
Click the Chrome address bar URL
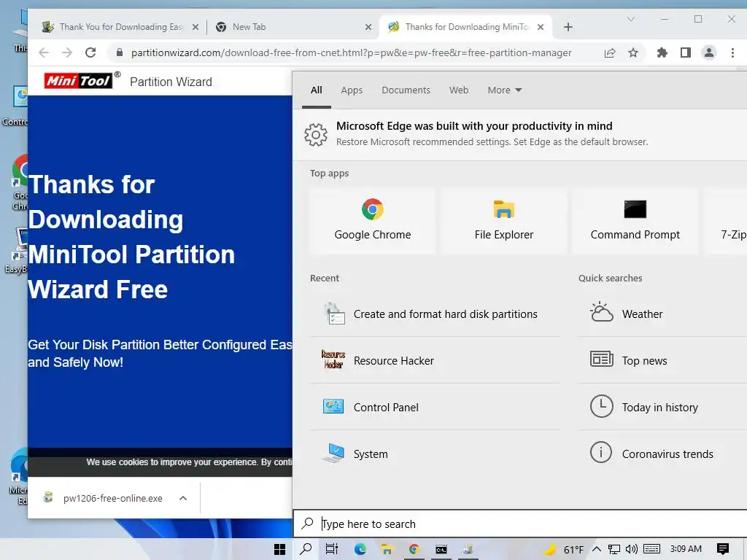click(x=351, y=52)
